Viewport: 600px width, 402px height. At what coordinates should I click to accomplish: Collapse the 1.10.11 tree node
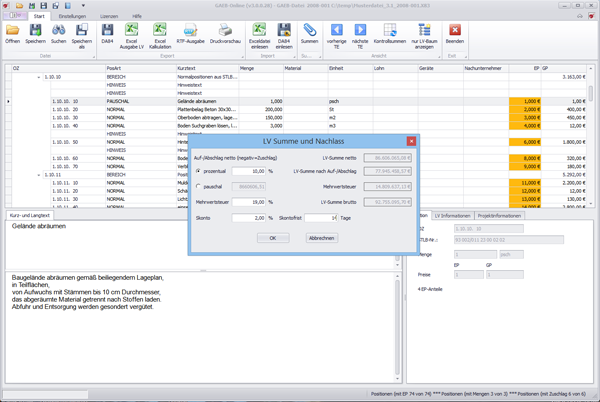coord(39,175)
